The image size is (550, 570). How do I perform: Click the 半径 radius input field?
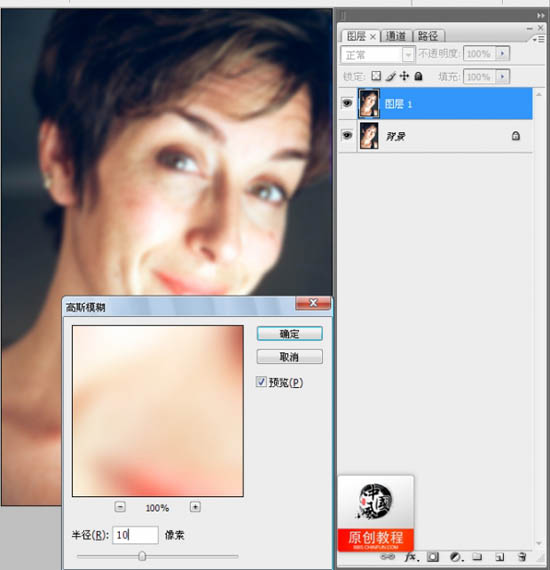135,535
